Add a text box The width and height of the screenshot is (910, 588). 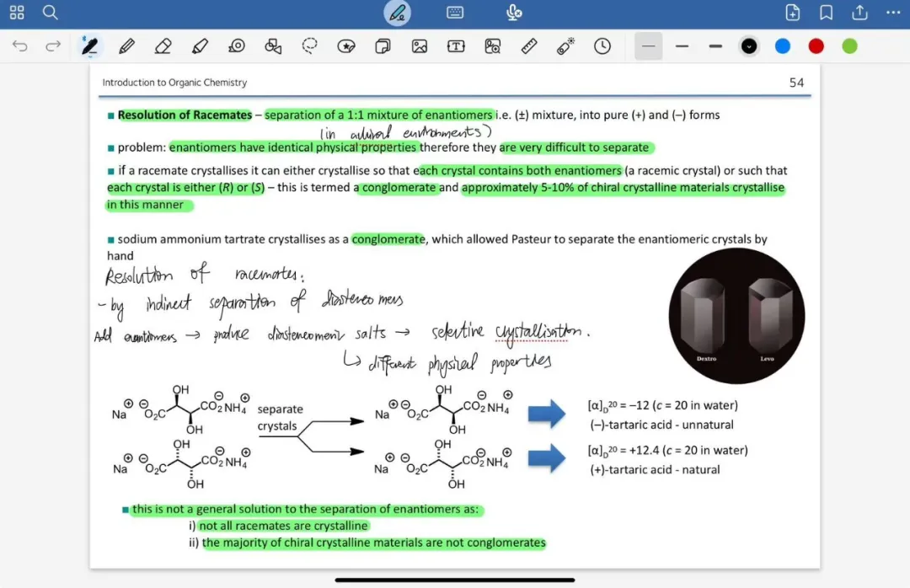pos(456,45)
